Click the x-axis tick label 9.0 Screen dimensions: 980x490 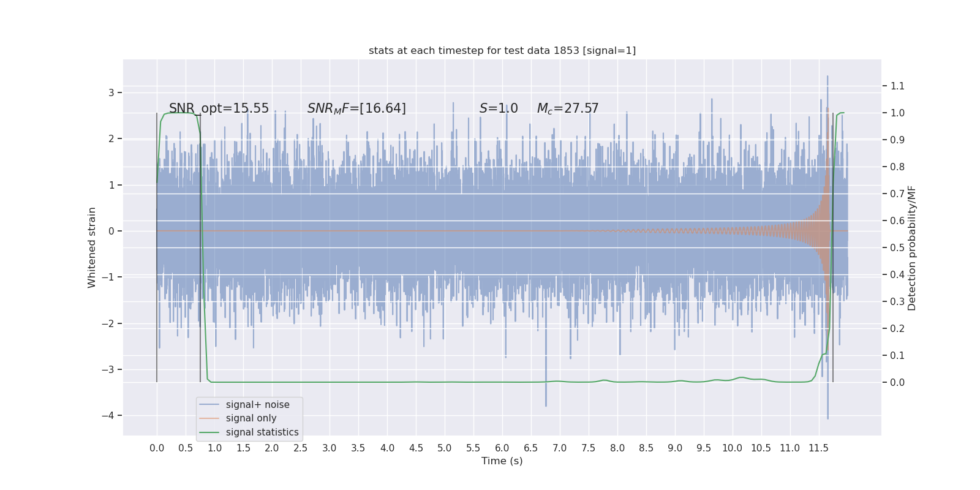(x=675, y=448)
